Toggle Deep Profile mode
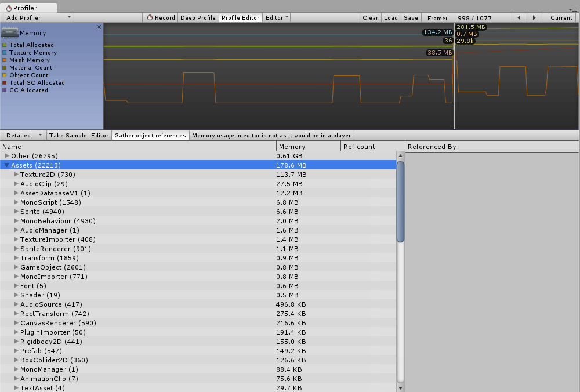 [198, 17]
